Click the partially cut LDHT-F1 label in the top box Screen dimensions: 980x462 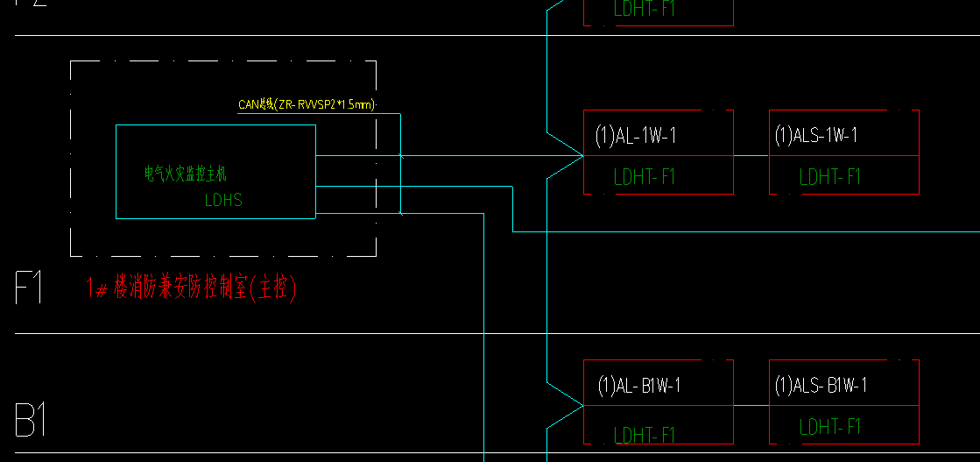(x=645, y=8)
